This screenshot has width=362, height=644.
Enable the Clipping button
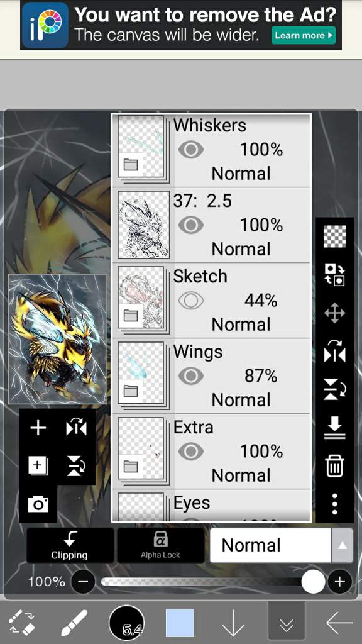[x=70, y=545]
